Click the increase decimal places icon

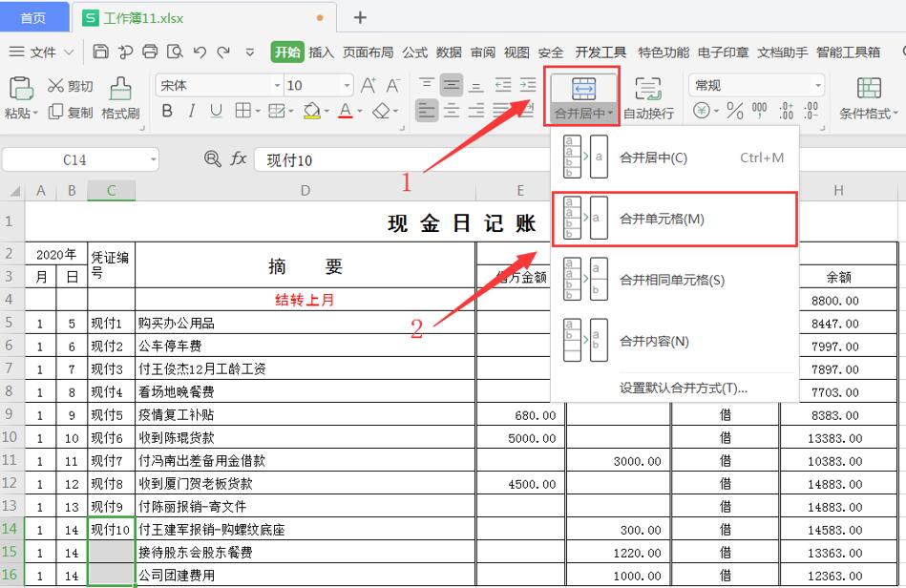point(786,111)
